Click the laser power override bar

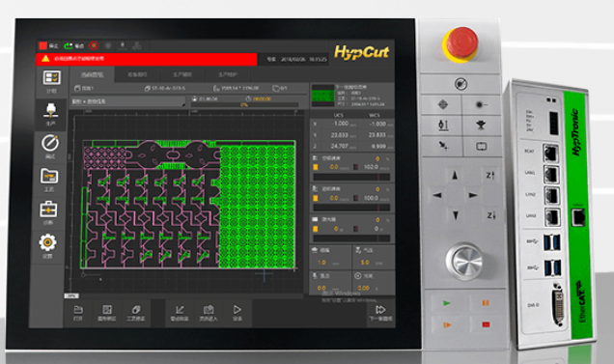coord(351,238)
